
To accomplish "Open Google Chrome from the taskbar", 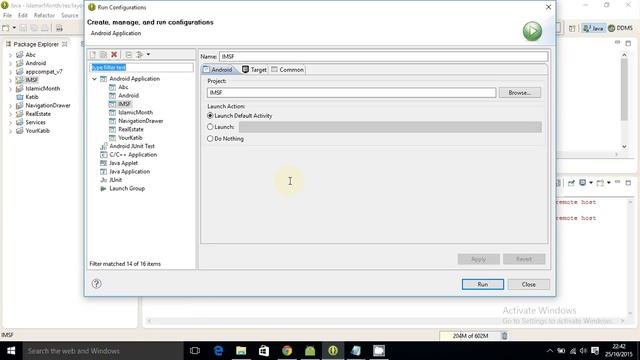I will (287, 351).
